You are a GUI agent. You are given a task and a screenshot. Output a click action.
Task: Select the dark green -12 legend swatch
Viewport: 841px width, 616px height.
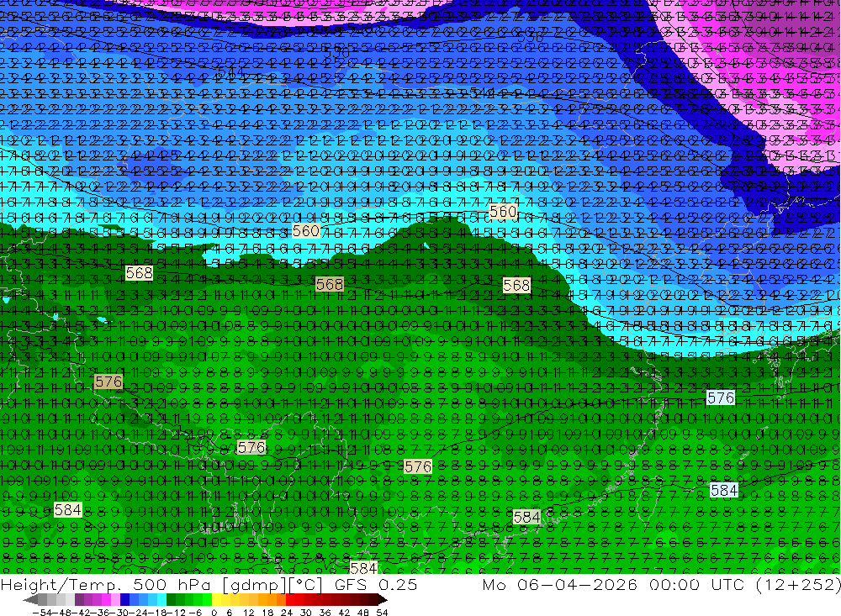click(x=171, y=600)
